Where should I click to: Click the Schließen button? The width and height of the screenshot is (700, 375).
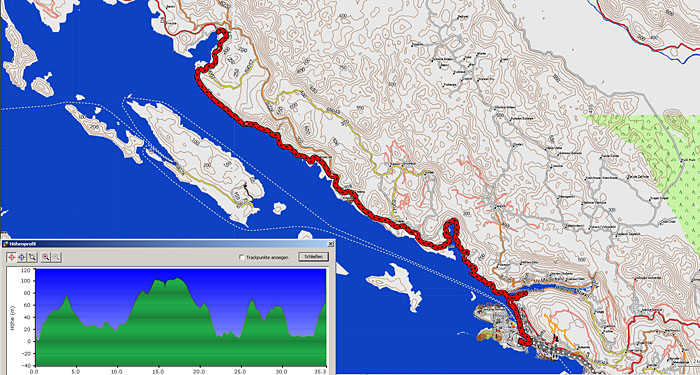[x=313, y=257]
